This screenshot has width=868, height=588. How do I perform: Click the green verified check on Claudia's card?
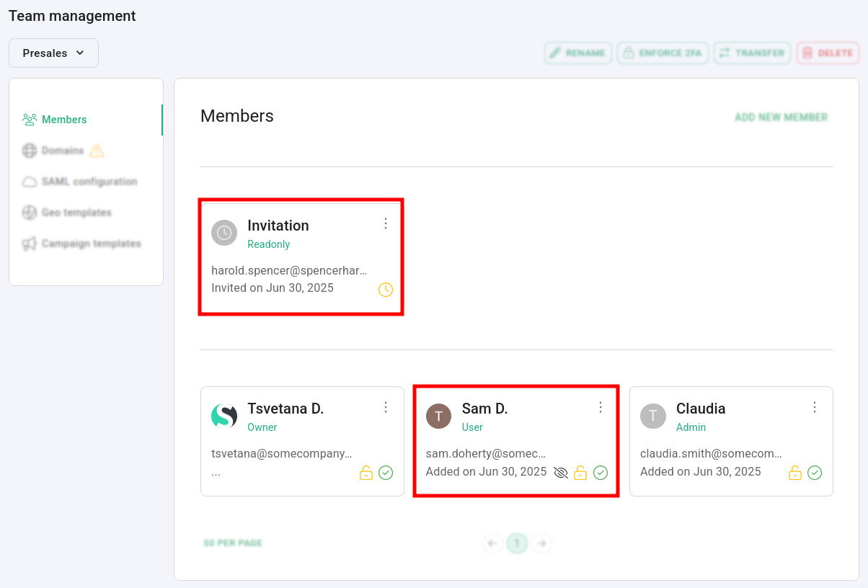click(815, 473)
